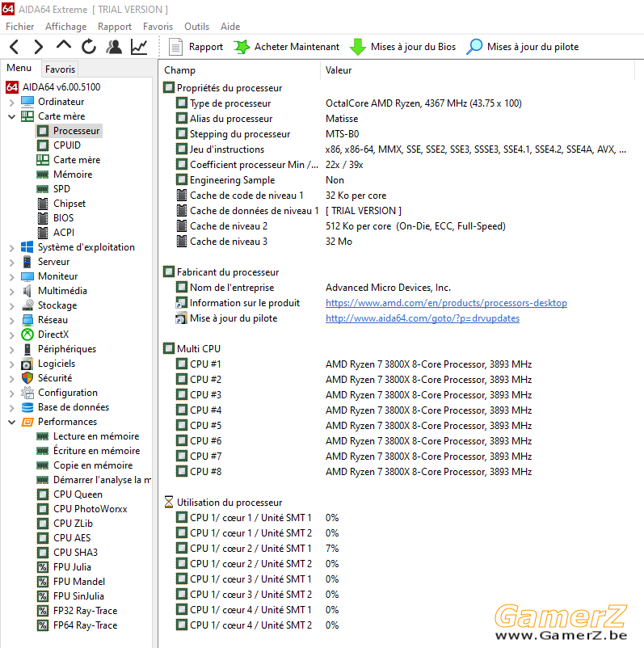
Task: Click the FPU Mandel percent icon
Action: (43, 582)
